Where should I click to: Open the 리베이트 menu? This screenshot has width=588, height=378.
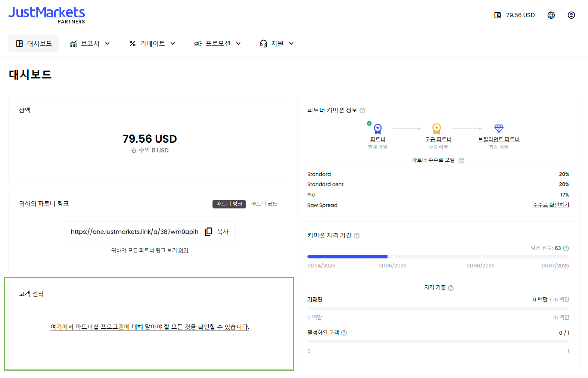point(152,44)
